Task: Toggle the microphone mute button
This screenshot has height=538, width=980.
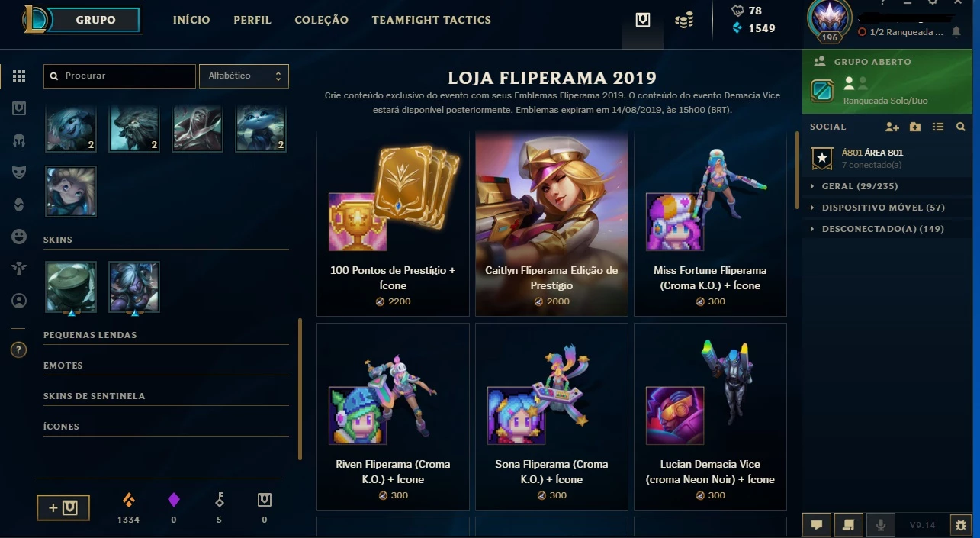Action: [x=881, y=525]
